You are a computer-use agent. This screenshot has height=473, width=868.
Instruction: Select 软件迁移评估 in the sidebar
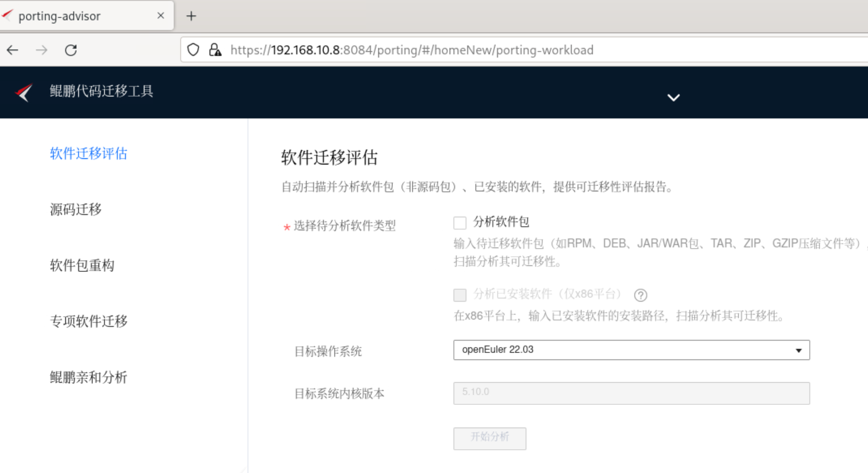click(x=89, y=154)
